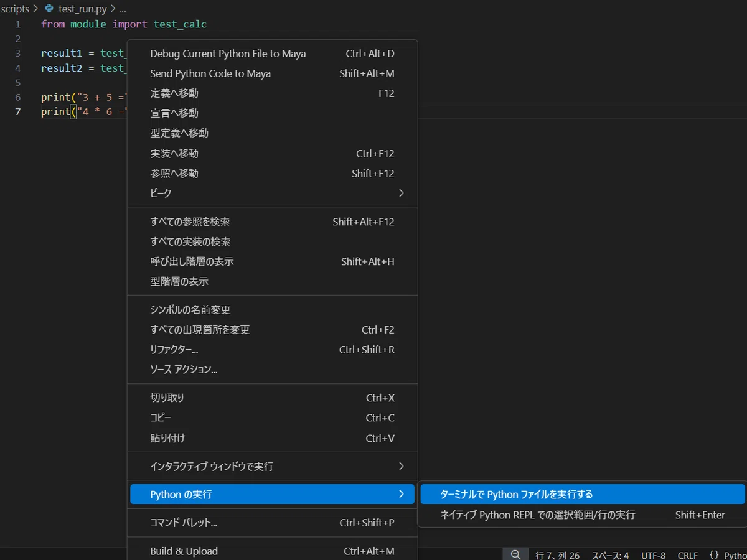Screen dimensions: 747x560
Task: Click the Python file icon in breadcrumb
Action: tap(49, 9)
